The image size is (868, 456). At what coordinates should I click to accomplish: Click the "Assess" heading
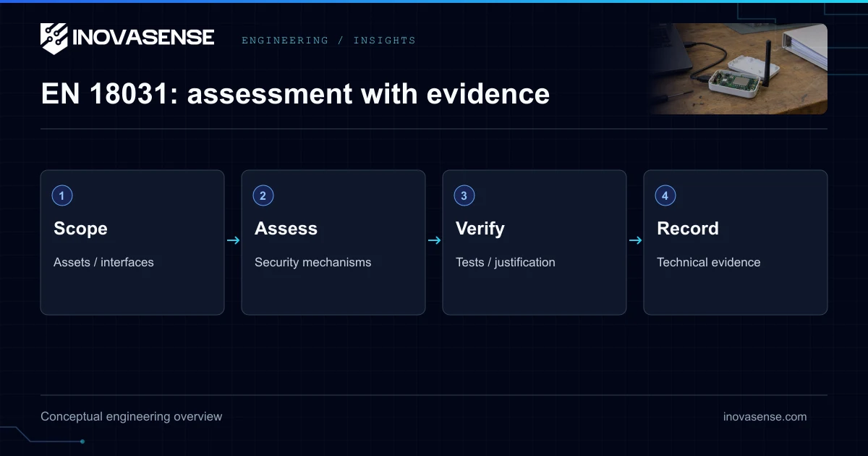(x=286, y=229)
